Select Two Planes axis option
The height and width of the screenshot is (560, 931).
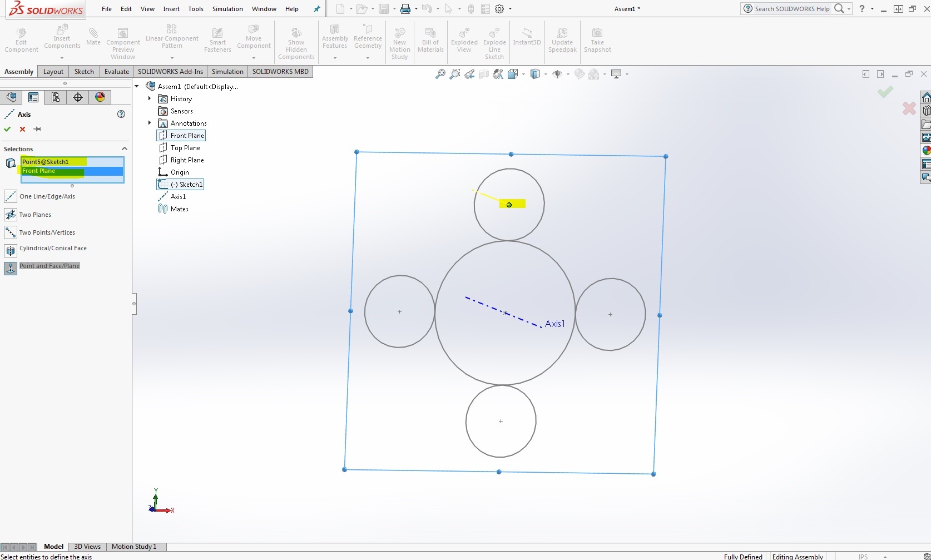[x=28, y=215]
